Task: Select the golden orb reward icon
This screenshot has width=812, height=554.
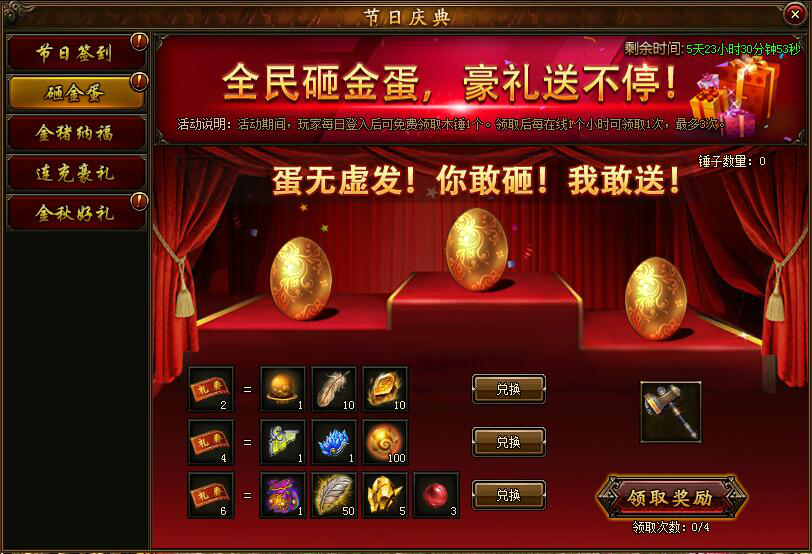Action: [283, 389]
